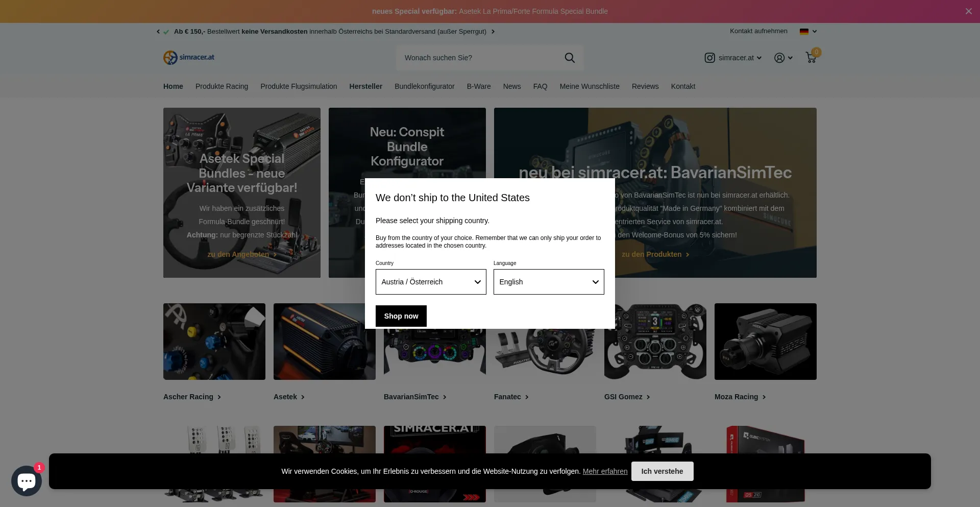
Task: Click 'zu den Angeboten' link
Action: [242, 254]
